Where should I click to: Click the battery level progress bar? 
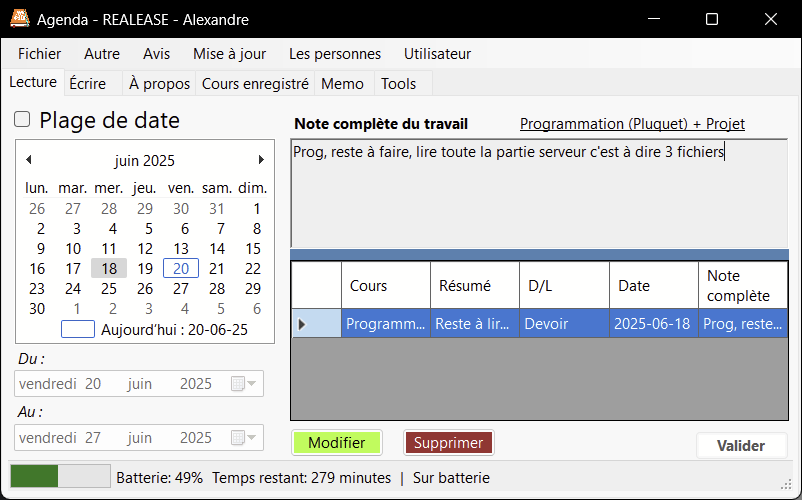point(59,477)
